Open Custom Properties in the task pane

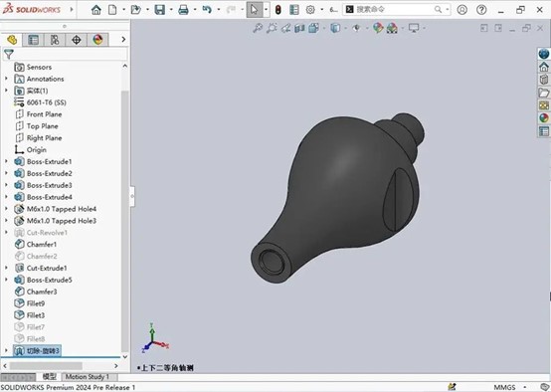coord(544,131)
